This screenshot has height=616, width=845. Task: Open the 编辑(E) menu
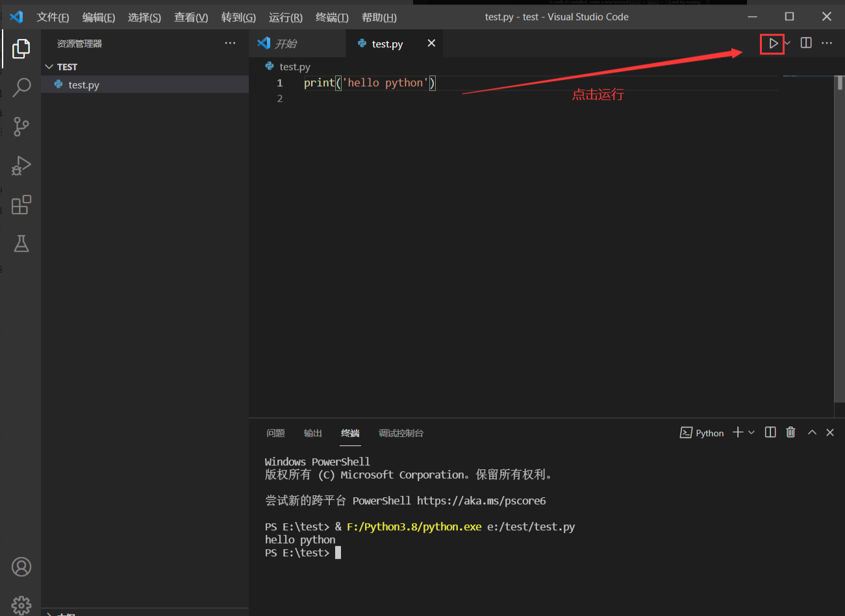click(99, 17)
